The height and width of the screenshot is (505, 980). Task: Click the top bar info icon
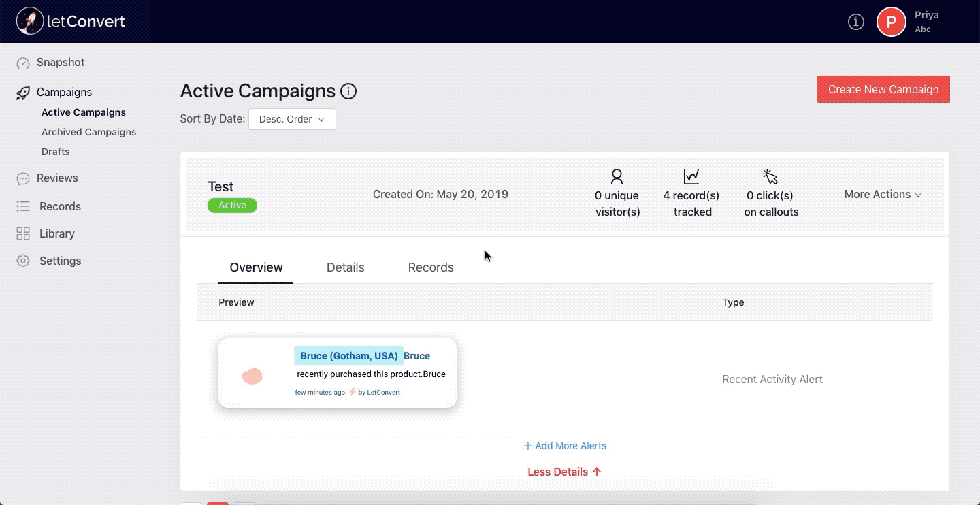[855, 22]
